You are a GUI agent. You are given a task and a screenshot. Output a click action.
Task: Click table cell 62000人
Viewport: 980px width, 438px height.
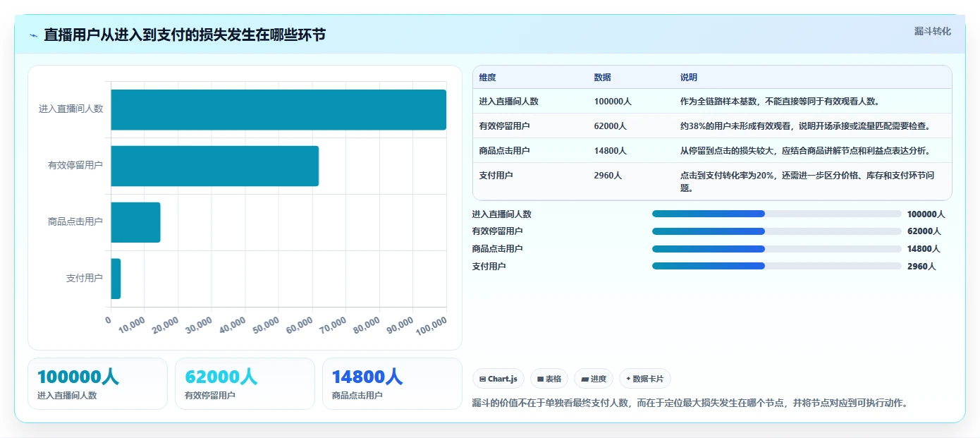[x=611, y=126]
